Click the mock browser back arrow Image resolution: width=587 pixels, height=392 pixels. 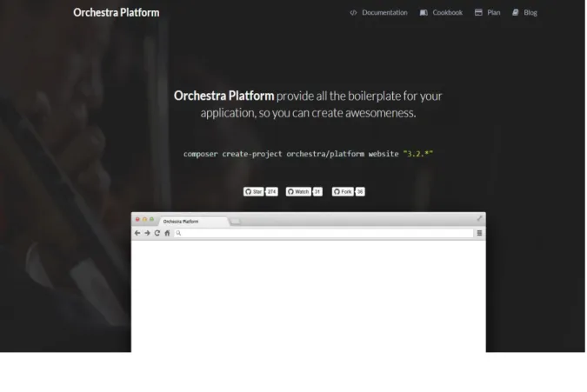click(x=137, y=233)
